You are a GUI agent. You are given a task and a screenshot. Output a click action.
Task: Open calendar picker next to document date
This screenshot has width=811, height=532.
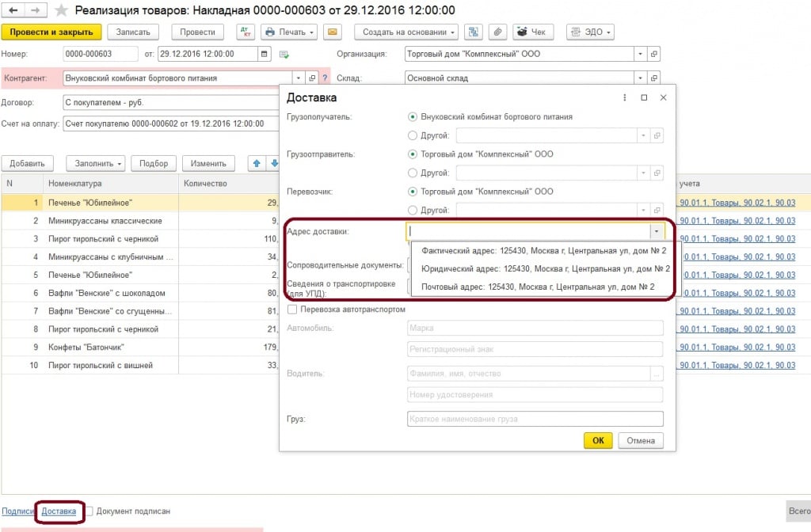click(264, 55)
